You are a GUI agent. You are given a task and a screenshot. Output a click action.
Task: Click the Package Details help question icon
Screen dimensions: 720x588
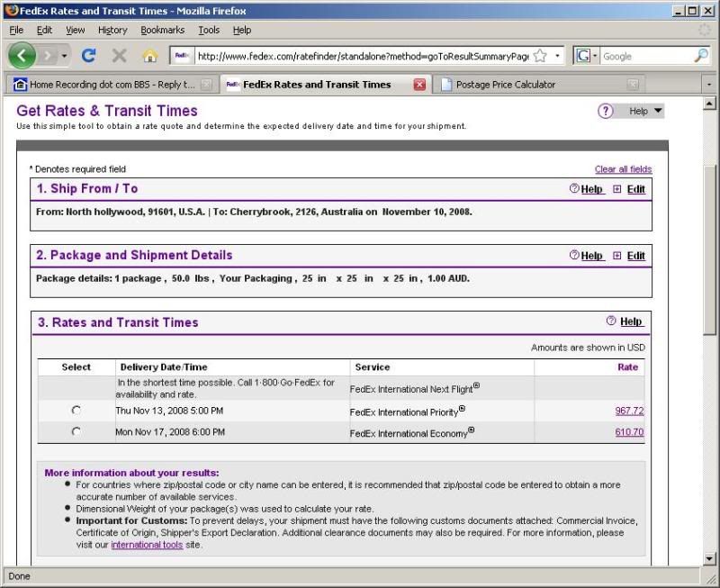point(574,255)
